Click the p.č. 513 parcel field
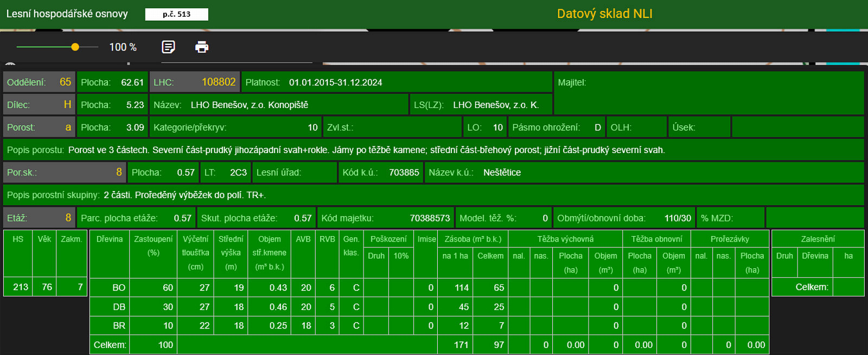 click(x=177, y=14)
